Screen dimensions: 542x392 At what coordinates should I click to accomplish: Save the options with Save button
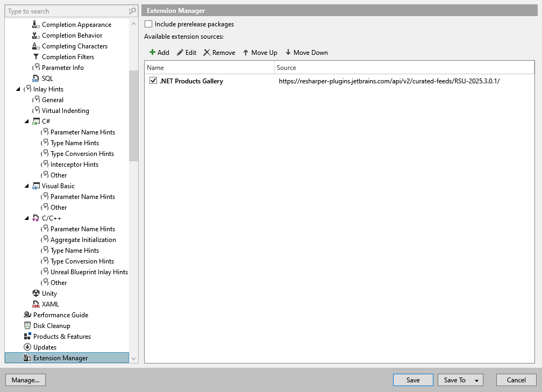(x=413, y=380)
